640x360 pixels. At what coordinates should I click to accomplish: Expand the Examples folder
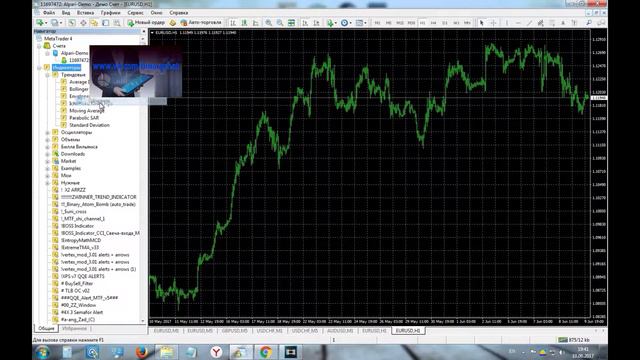point(47,169)
